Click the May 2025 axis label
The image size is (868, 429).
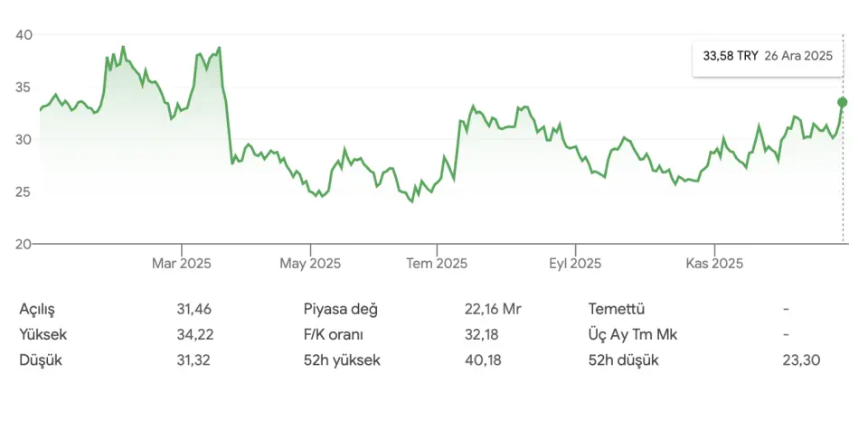tap(310, 264)
